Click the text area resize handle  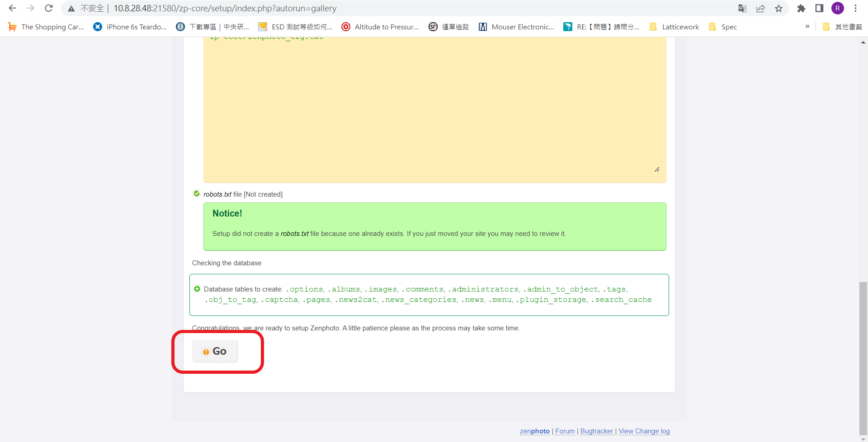[x=657, y=169]
